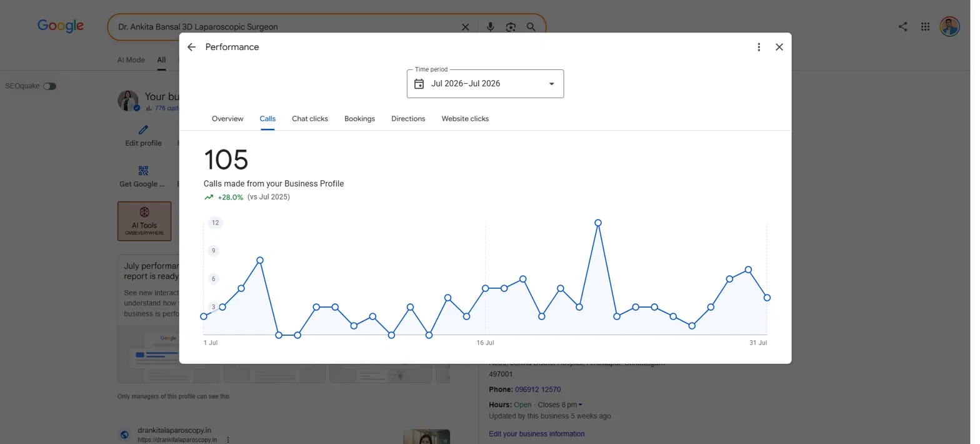Open the three-dot more options menu

pyautogui.click(x=759, y=47)
